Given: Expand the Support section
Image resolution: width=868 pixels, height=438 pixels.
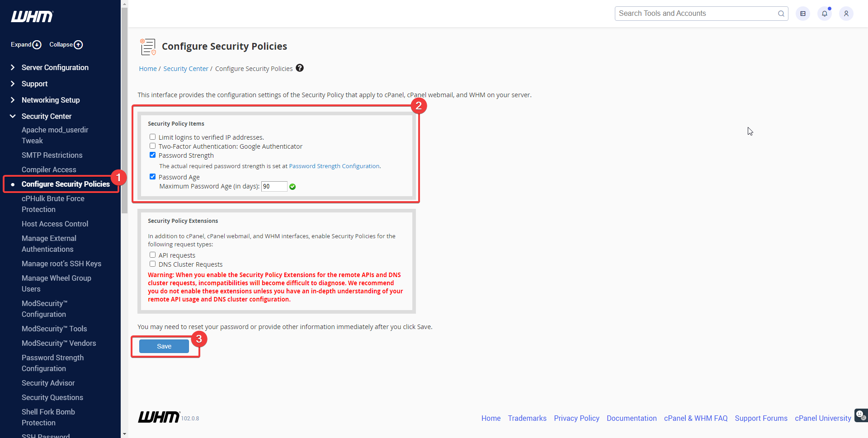Looking at the screenshot, I should (x=35, y=84).
